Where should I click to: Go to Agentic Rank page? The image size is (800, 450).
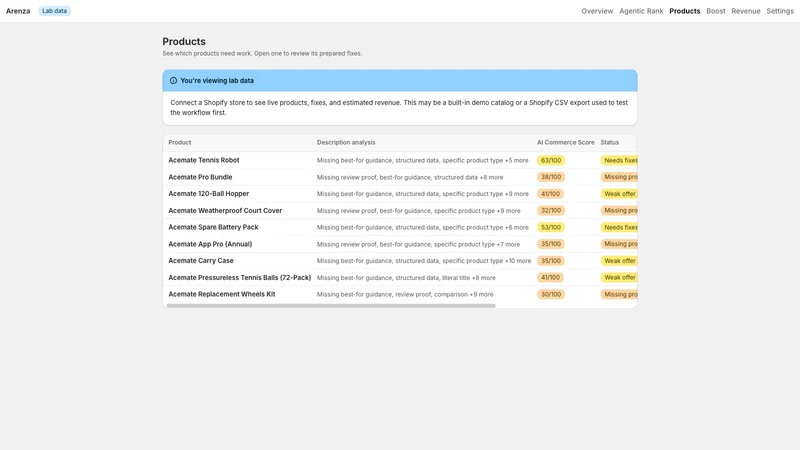[641, 11]
